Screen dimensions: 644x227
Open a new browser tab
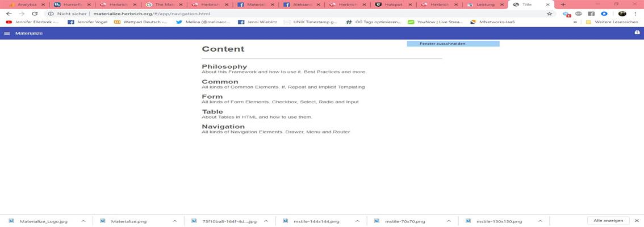[x=563, y=5]
